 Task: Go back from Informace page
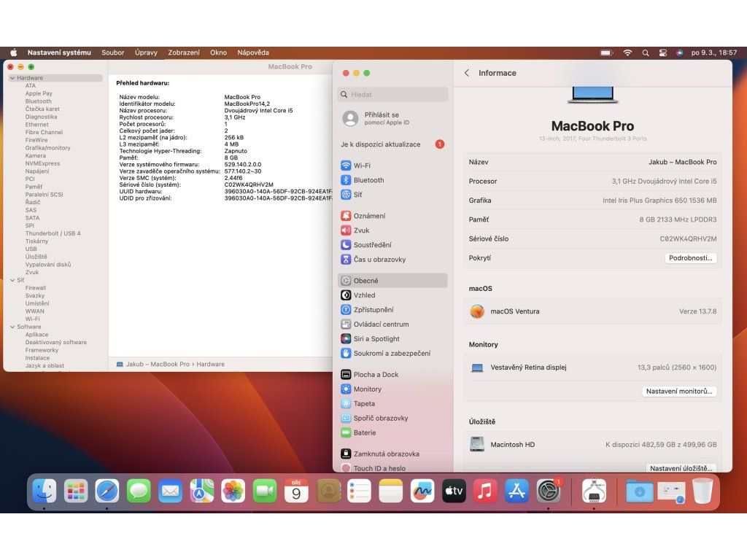click(467, 73)
